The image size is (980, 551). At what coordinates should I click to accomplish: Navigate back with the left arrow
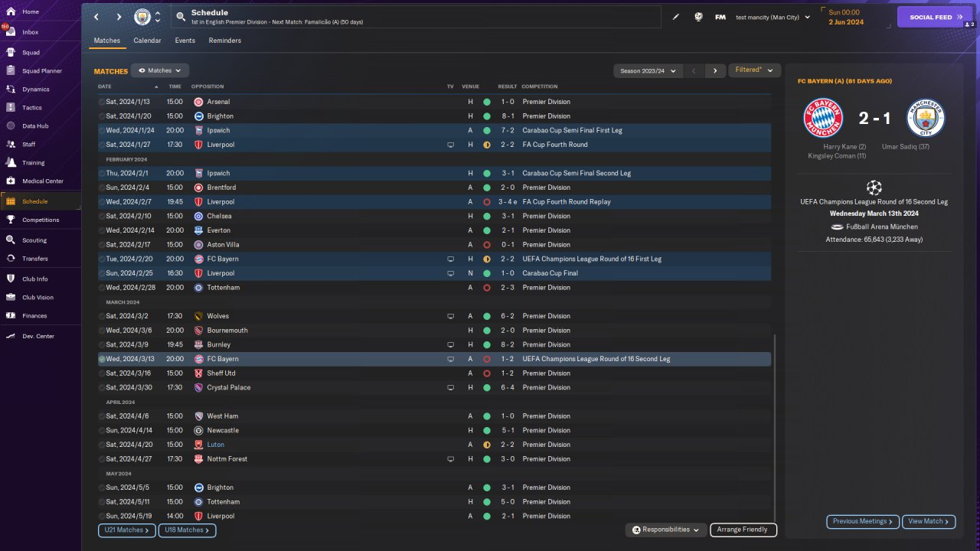(x=96, y=17)
